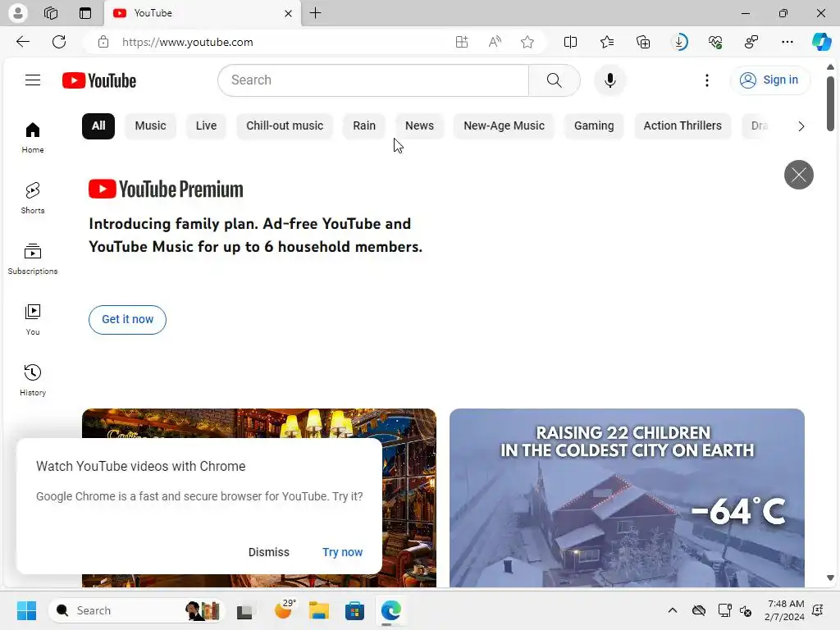Open Edge workspaces icon
This screenshot has height=630, width=840.
pos(51,13)
